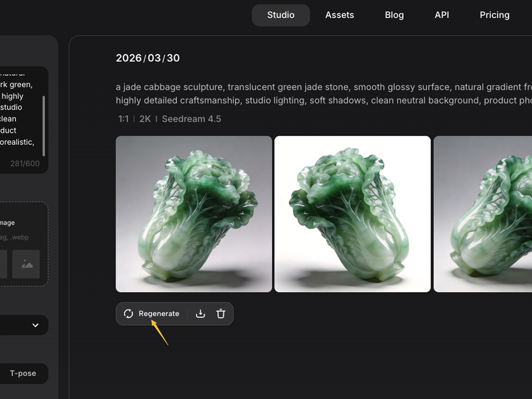
Task: Download the generated jade cabbage images
Action: click(201, 314)
